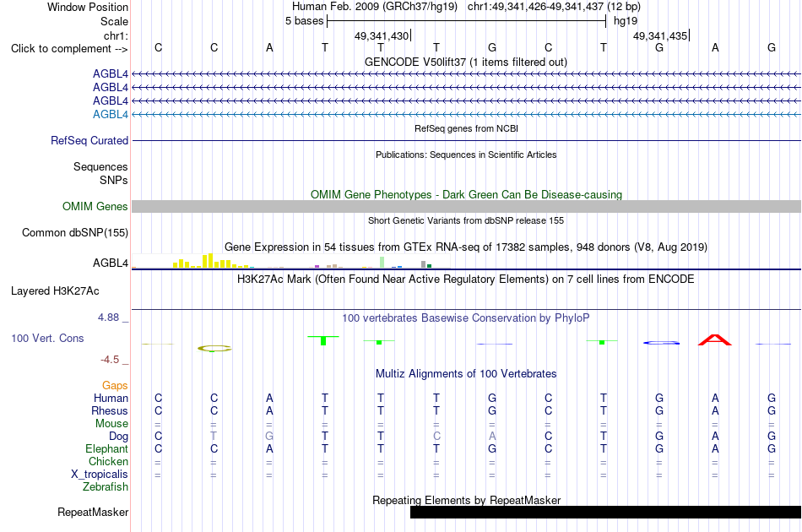The height and width of the screenshot is (532, 802).
Task: Click the chr1:49,341,426-49,341,437 window position text
Action: pyautogui.click(x=554, y=7)
